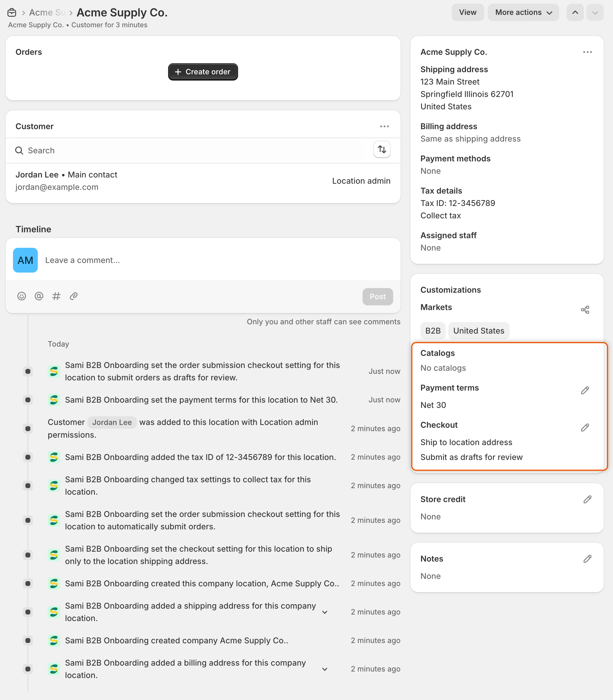The width and height of the screenshot is (613, 700).
Task: Expand the billing address added timeline event
Action: tap(325, 669)
